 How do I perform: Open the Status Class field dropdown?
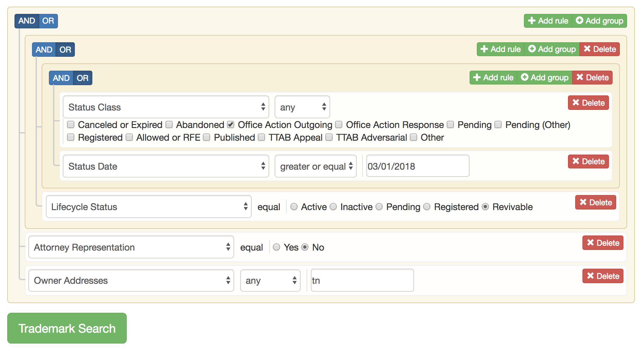click(x=165, y=107)
